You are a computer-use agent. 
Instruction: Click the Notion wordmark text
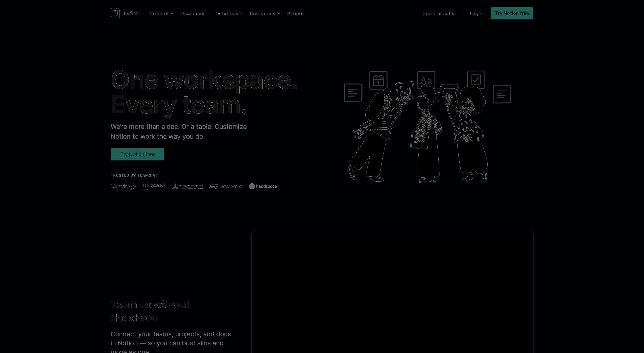coord(131,13)
